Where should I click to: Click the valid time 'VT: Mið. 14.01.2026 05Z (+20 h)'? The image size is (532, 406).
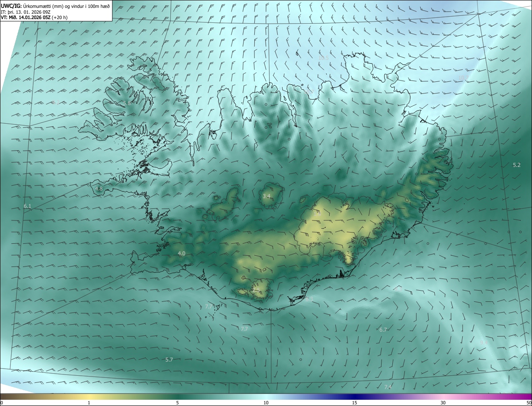(34, 17)
